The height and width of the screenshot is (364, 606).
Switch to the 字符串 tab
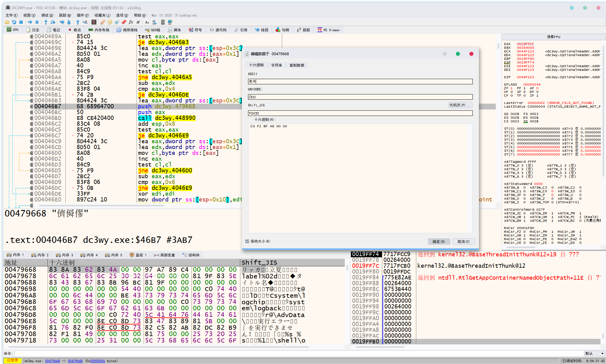276,65
